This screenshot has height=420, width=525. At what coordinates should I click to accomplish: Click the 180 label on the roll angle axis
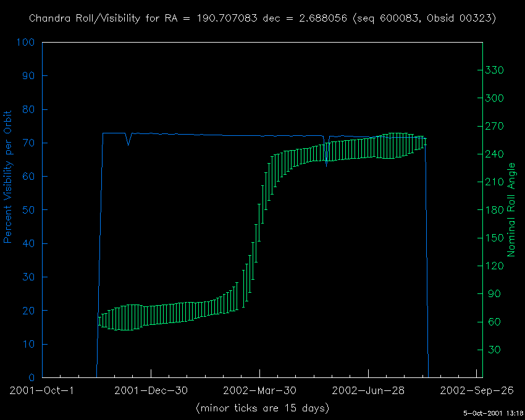coord(496,210)
